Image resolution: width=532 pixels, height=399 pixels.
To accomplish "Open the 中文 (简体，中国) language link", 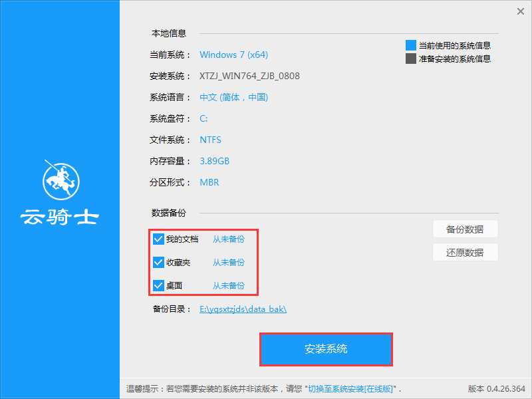I will tap(233, 97).
